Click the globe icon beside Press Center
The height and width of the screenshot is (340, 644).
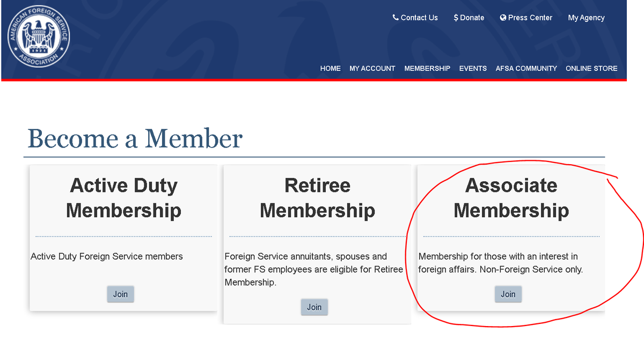pyautogui.click(x=503, y=18)
